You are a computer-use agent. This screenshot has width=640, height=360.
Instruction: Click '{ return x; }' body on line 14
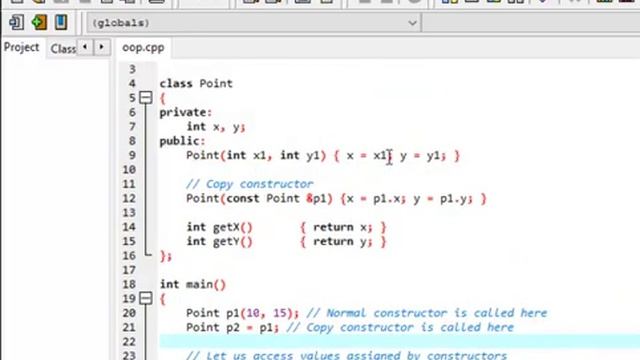[343, 227]
